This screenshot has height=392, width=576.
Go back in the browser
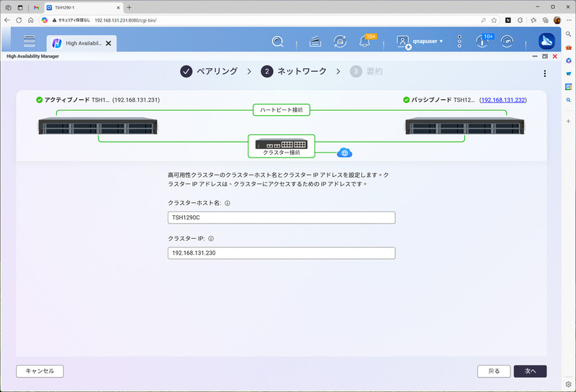pyautogui.click(x=7, y=20)
